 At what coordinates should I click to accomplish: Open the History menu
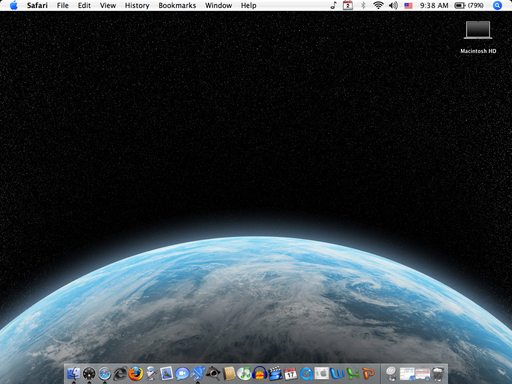(x=137, y=5)
